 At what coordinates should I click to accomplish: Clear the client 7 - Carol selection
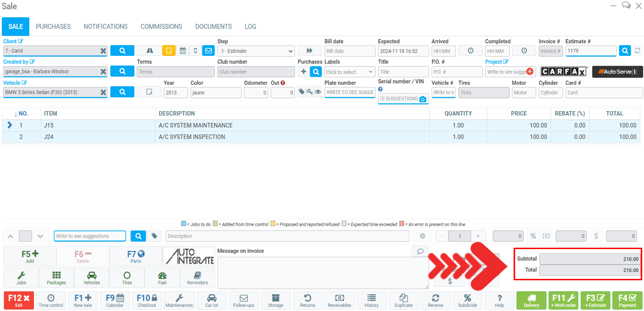(x=103, y=51)
